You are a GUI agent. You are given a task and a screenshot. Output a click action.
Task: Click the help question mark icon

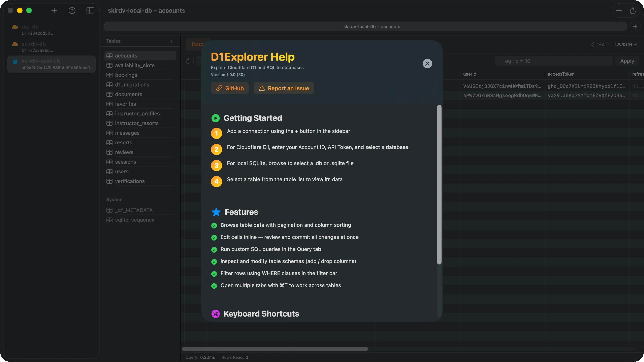pos(72,10)
